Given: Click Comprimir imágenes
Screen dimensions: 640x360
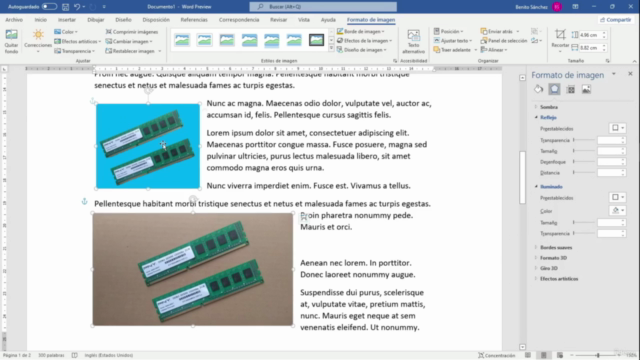Looking at the screenshot, I should pyautogui.click(x=132, y=31).
